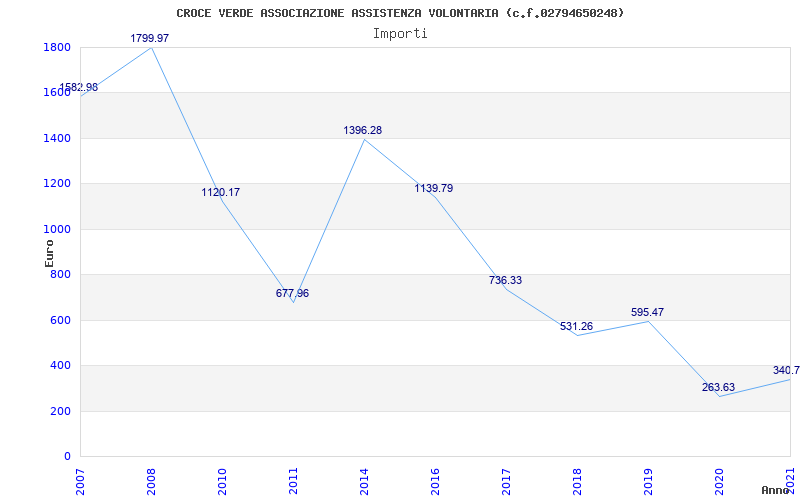Select the 1396.28 peak label
This screenshot has height=500, width=800.
363,131
